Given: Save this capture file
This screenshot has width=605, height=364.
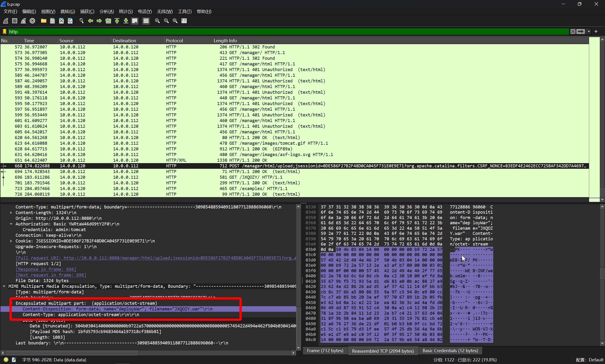Looking at the screenshot, I should [52, 21].
